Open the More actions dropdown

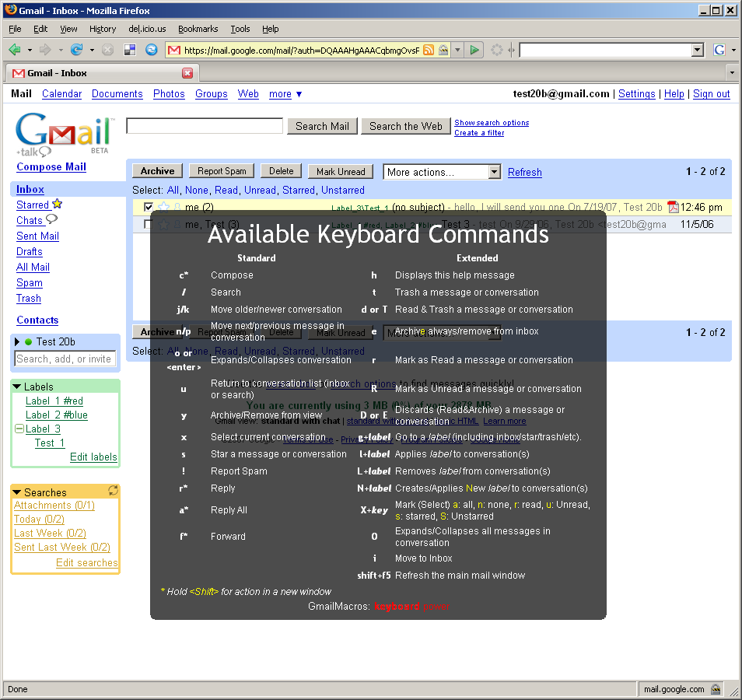pos(442,172)
